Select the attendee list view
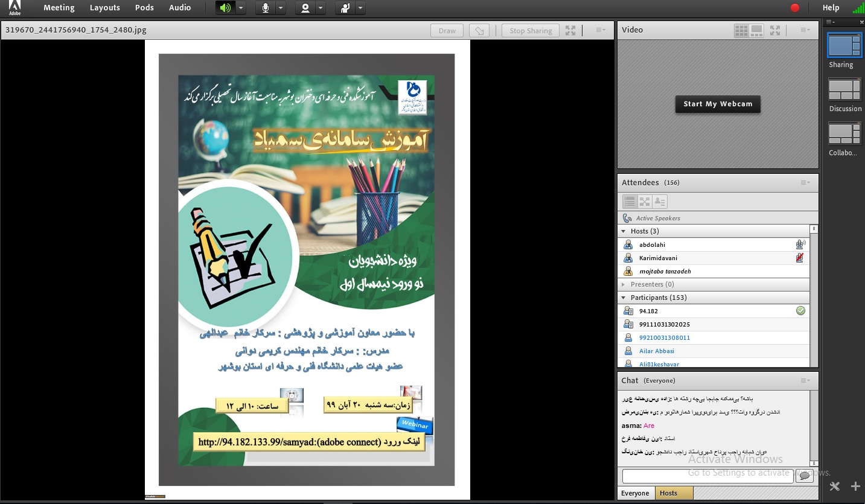Viewport: 865px width, 504px height. (630, 202)
